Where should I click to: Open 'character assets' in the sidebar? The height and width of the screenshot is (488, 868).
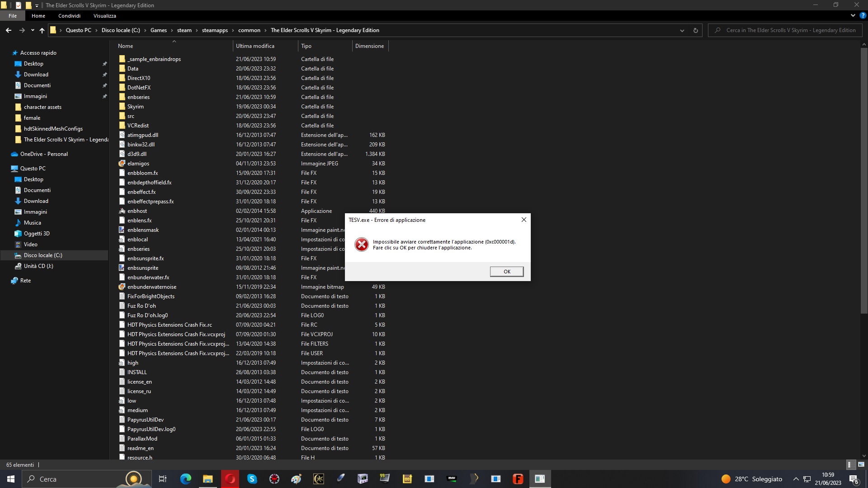point(42,107)
